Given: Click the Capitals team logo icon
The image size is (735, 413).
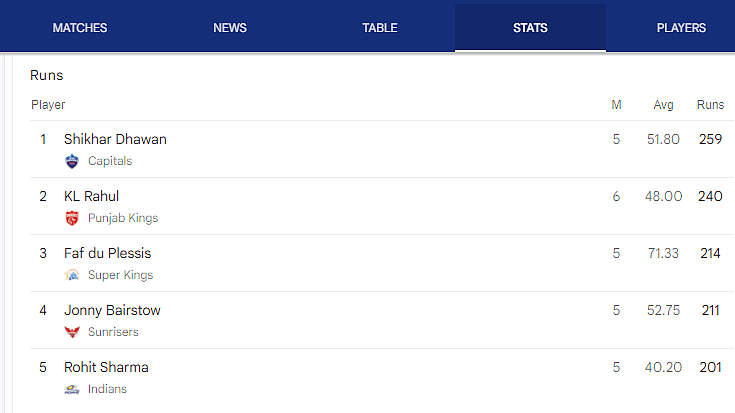Looking at the screenshot, I should (x=72, y=161).
